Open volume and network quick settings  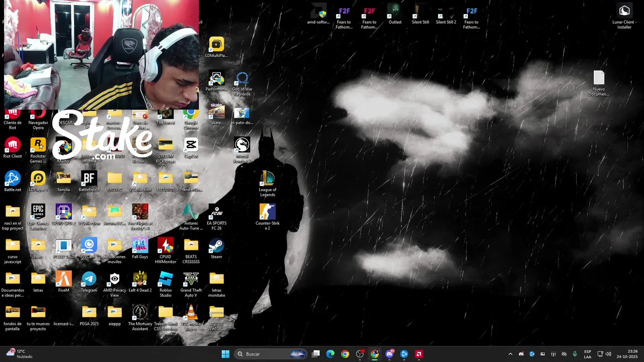click(x=604, y=354)
